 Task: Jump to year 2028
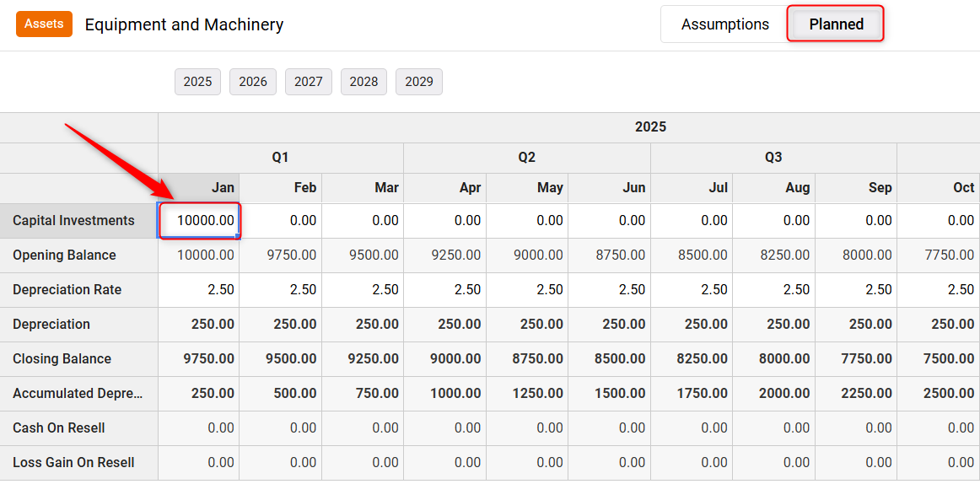[x=363, y=82]
